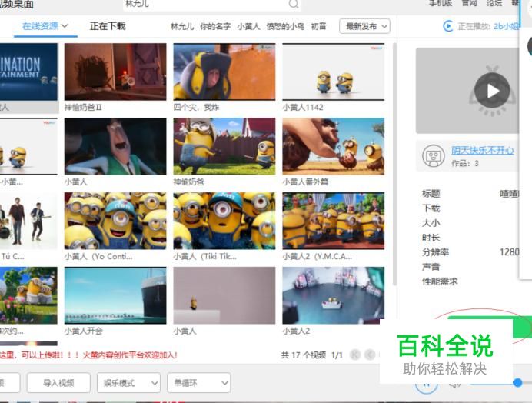Click the now-playing circular play icon
The image size is (532, 403).
tap(448, 26)
